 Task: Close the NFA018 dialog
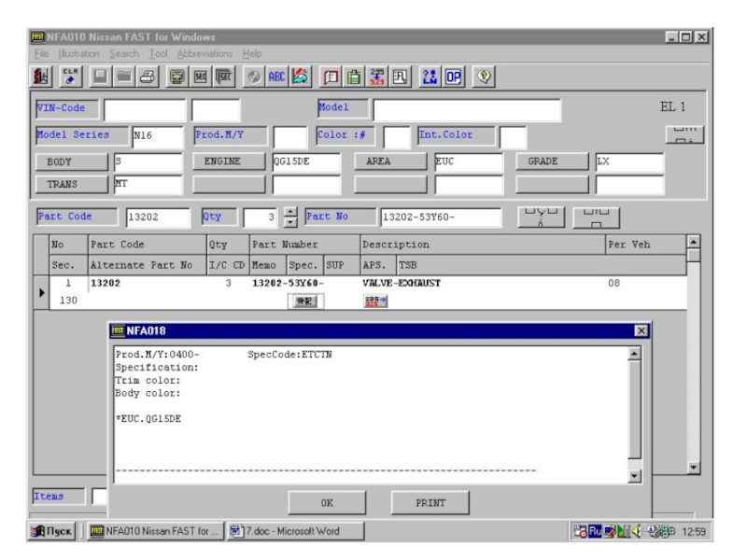pyautogui.click(x=641, y=331)
